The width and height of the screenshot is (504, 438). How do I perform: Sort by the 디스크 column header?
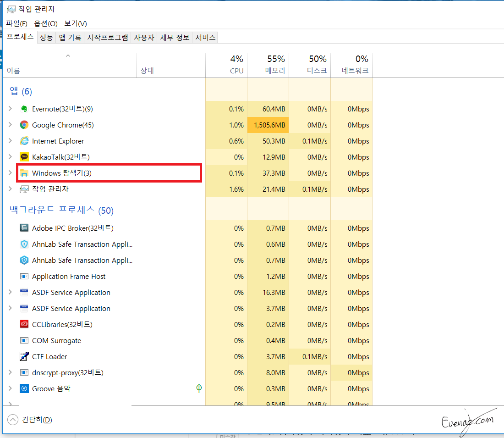click(x=310, y=65)
